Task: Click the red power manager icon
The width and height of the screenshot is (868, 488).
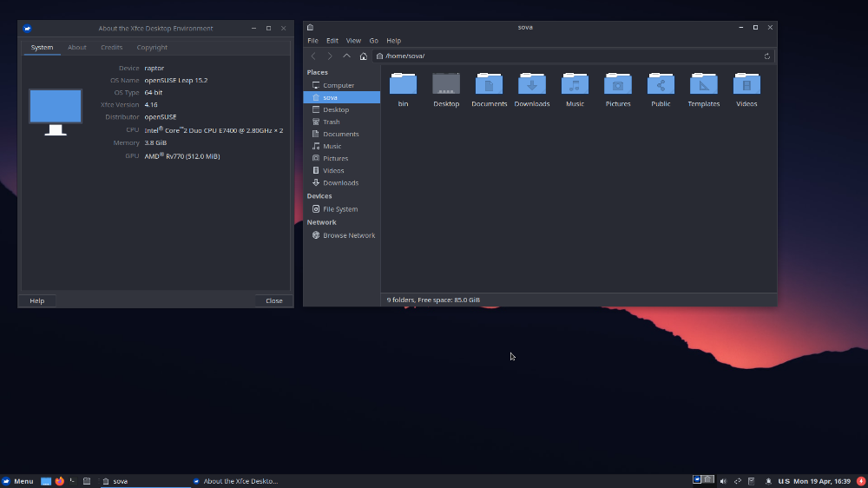Action: [x=861, y=481]
